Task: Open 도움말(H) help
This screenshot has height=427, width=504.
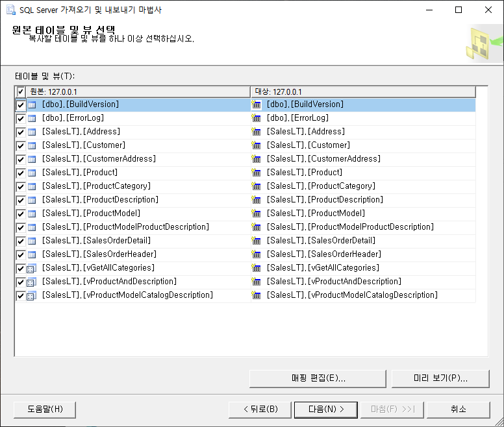Action: [45, 409]
